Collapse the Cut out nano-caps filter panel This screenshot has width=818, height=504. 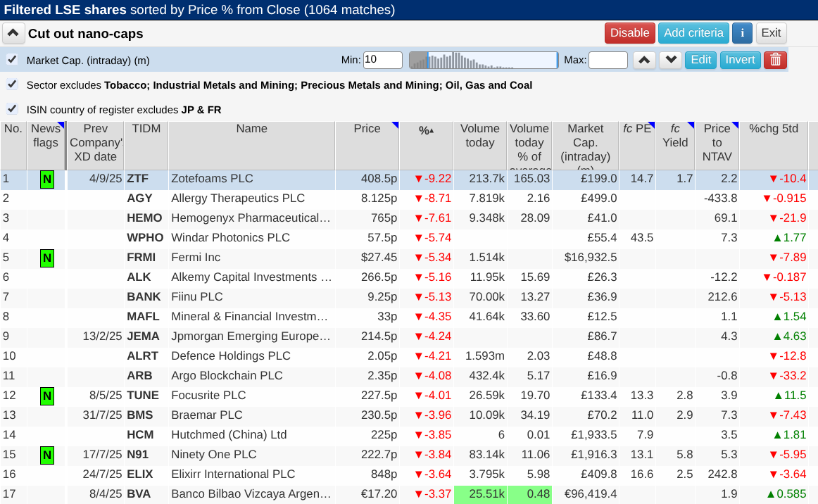[x=13, y=33]
